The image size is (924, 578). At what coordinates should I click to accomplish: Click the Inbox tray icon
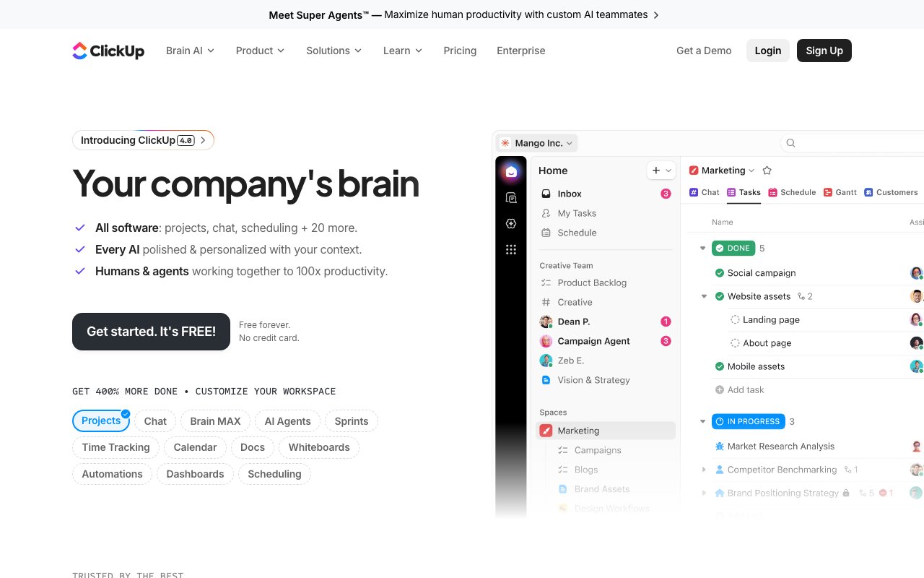(x=546, y=194)
